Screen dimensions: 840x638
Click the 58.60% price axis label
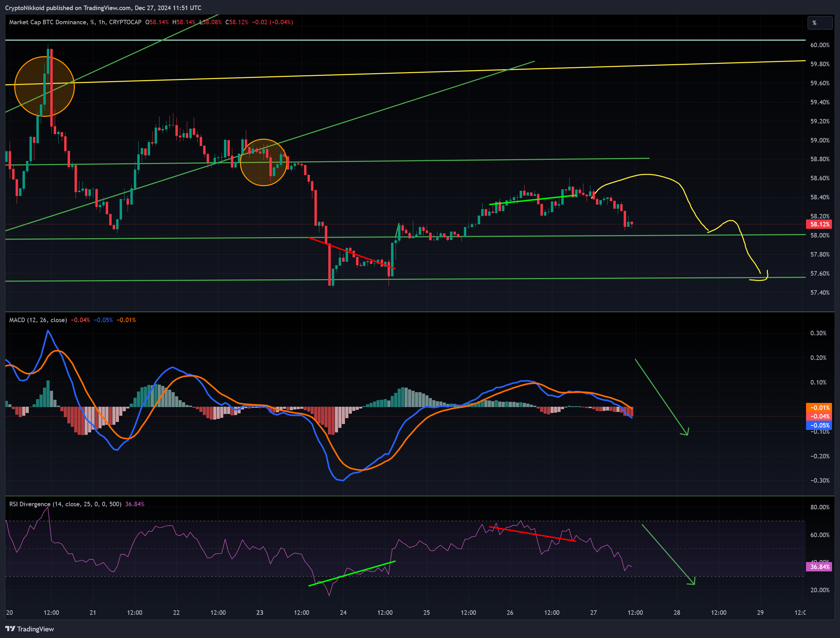point(820,178)
